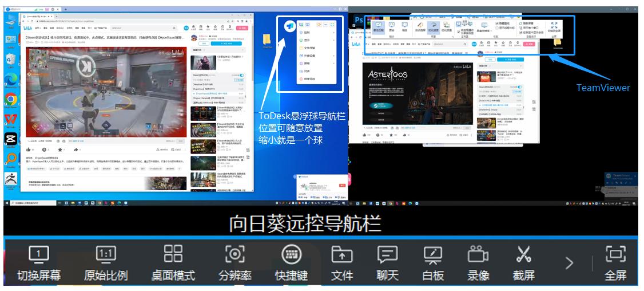Click 截屏 scissors in Sunlogin bar
The height and width of the screenshot is (291, 644).
pyautogui.click(x=524, y=263)
